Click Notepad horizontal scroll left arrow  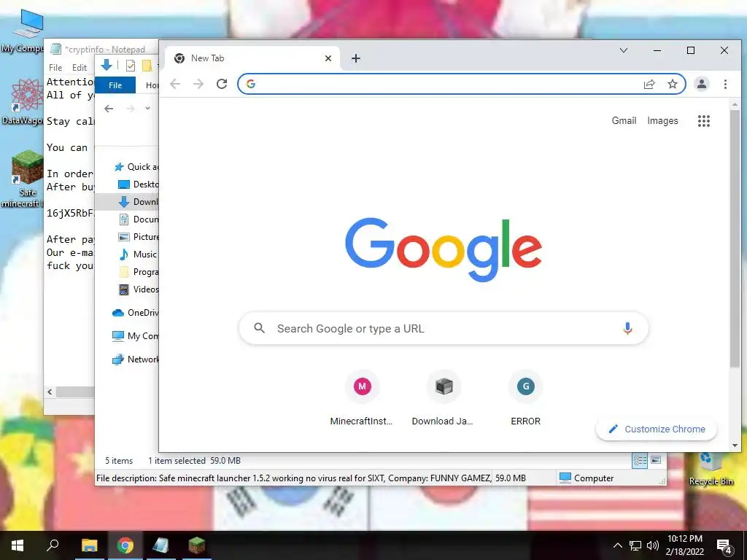pyautogui.click(x=50, y=392)
